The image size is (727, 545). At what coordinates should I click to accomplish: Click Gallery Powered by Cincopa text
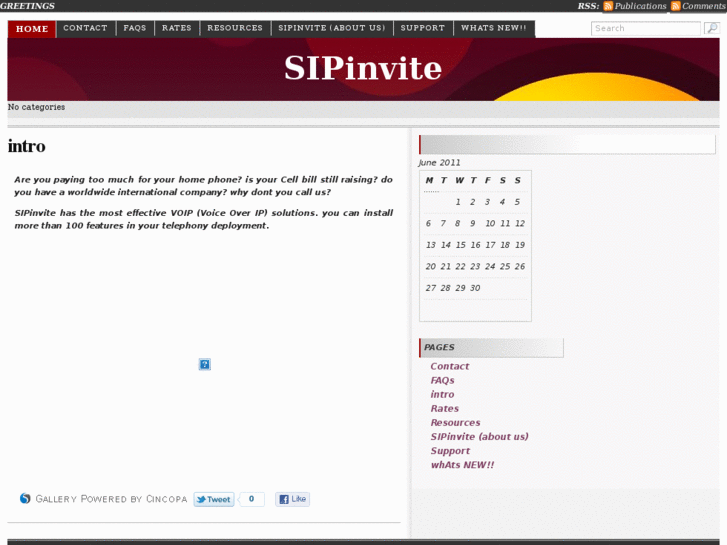point(111,499)
